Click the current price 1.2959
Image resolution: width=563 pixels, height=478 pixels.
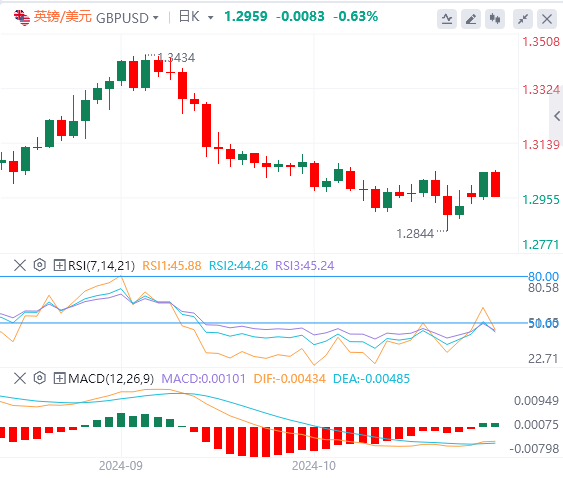(246, 17)
